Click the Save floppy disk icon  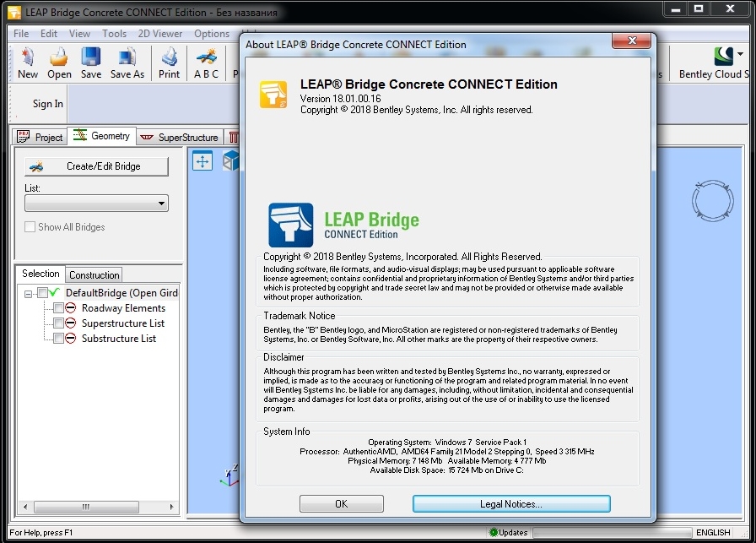[x=90, y=57]
